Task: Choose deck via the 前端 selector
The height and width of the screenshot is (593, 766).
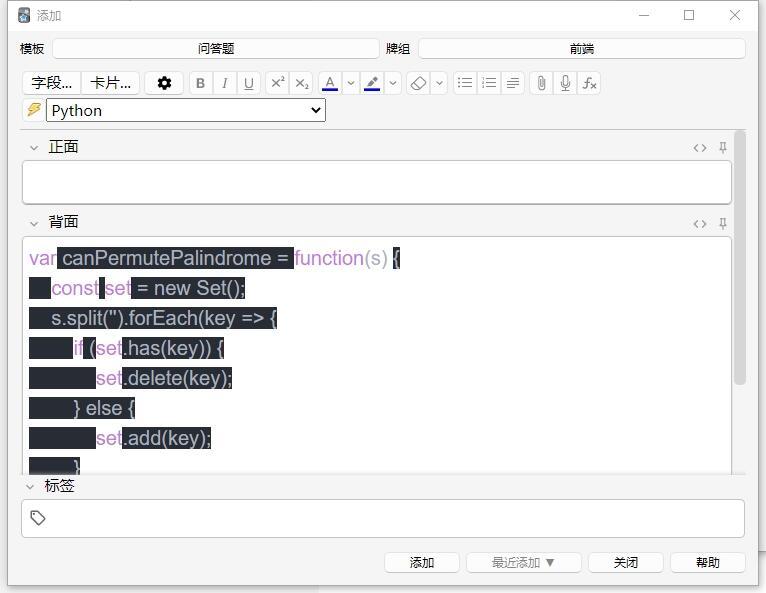Action: [x=581, y=48]
